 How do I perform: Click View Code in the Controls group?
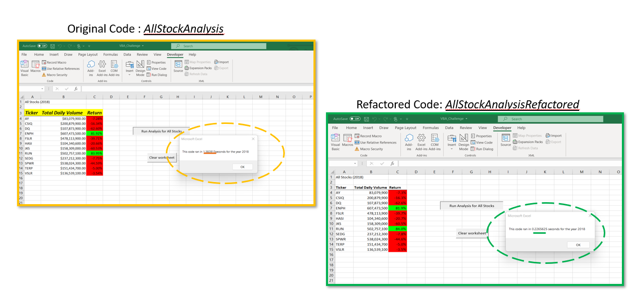[x=159, y=68]
